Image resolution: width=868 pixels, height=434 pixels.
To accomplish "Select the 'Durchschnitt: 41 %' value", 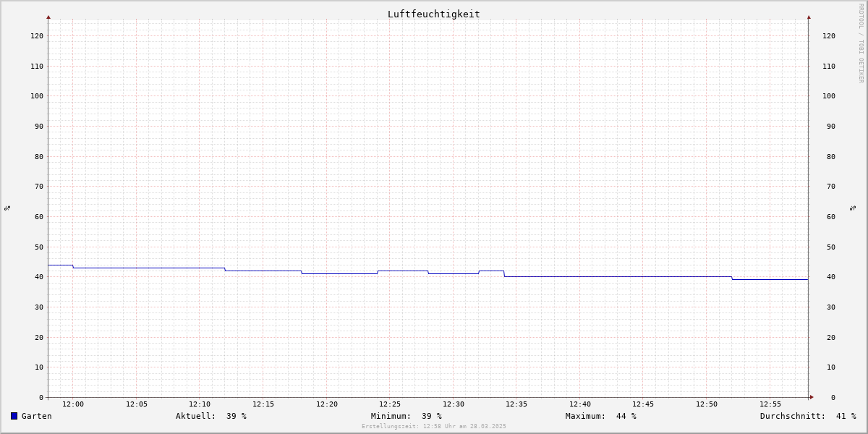I will coord(808,416).
